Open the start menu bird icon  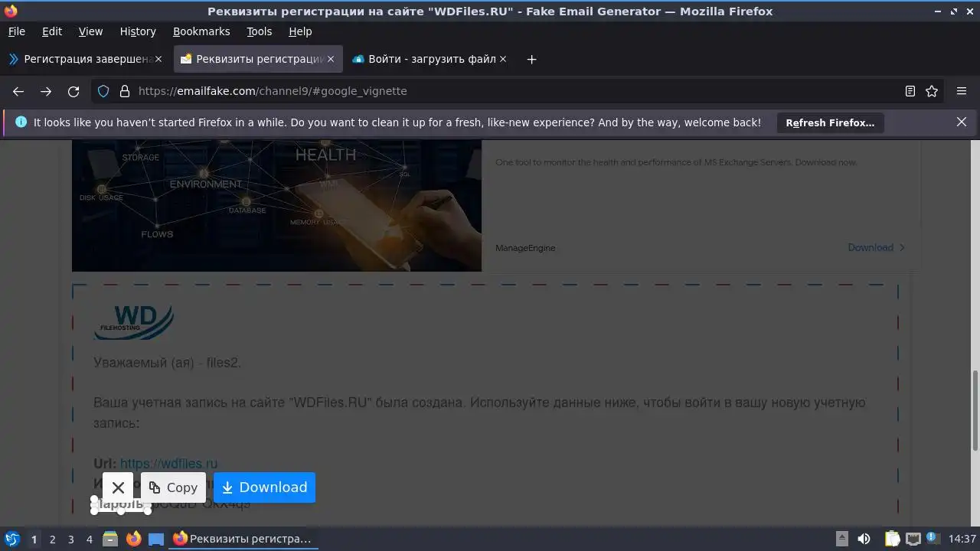[x=11, y=539]
